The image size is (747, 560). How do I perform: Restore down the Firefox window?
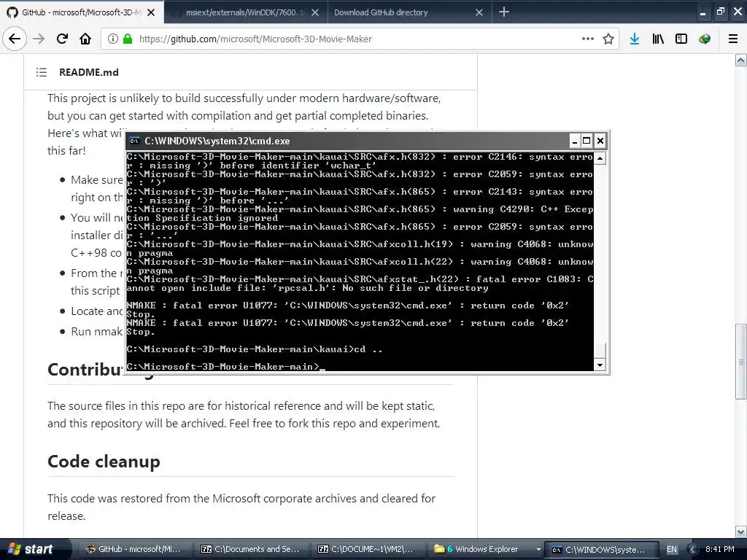[x=720, y=12]
